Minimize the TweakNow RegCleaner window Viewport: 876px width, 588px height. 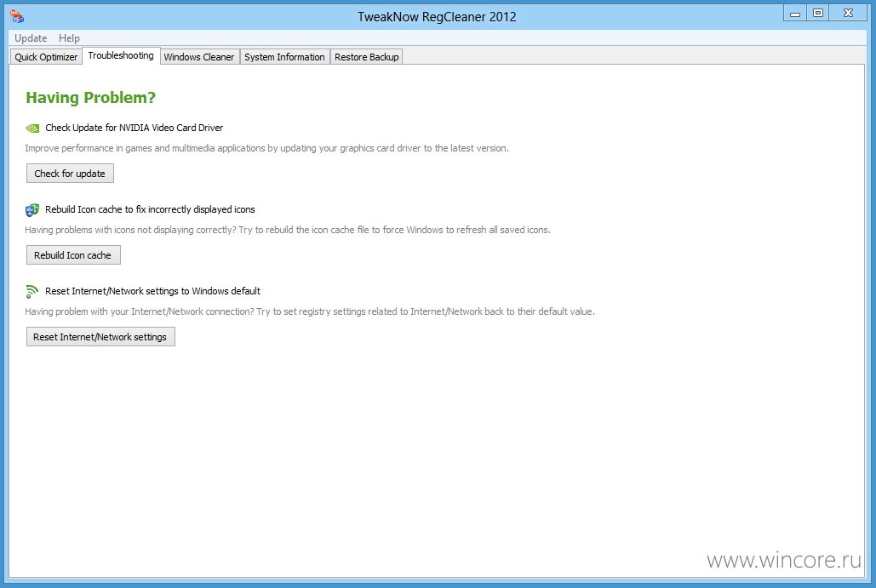pyautogui.click(x=795, y=14)
